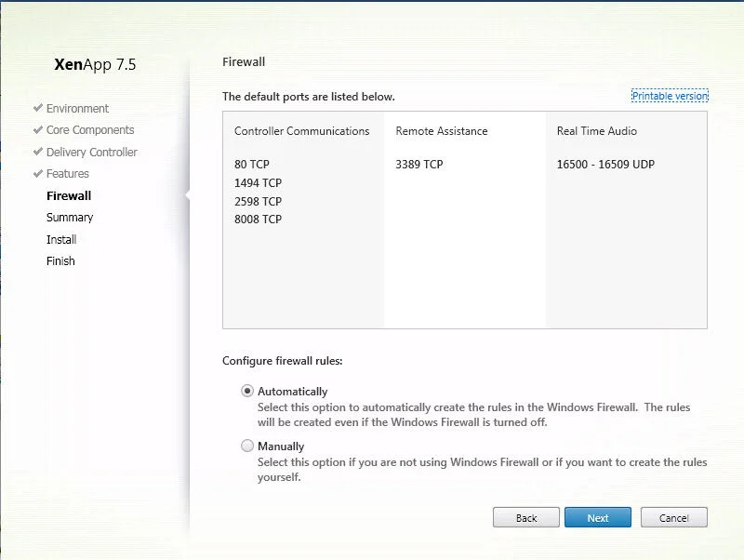Click the 3389 TCP port entry
The width and height of the screenshot is (744, 560).
(419, 165)
